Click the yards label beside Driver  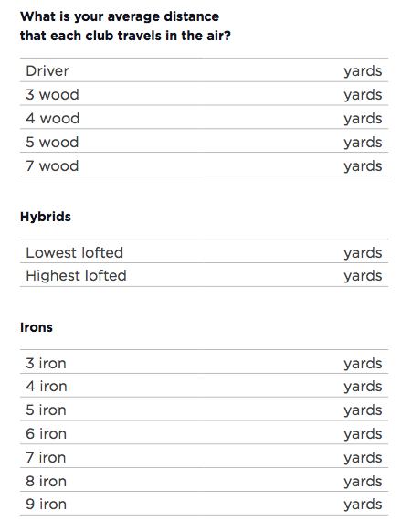363,71
